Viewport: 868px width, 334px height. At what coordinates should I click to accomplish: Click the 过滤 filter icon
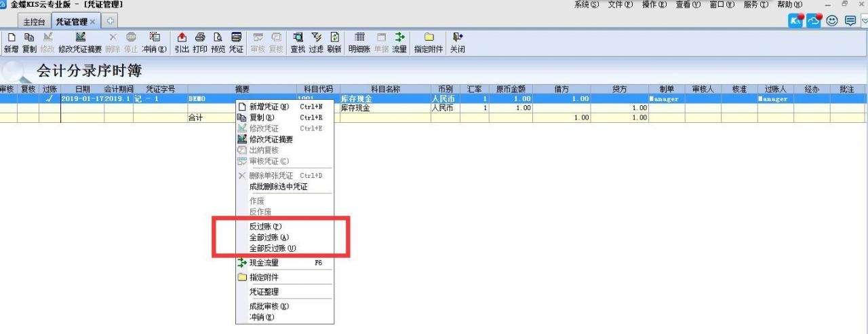click(x=316, y=36)
